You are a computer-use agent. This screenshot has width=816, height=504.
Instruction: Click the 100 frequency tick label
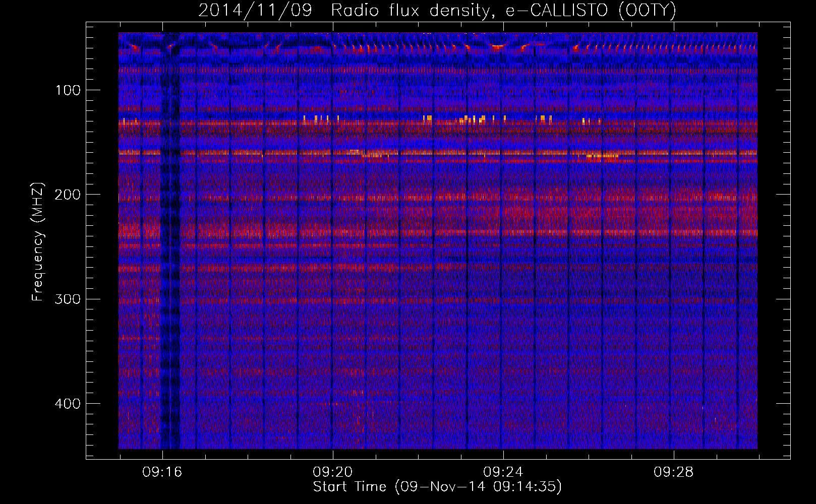(x=68, y=90)
